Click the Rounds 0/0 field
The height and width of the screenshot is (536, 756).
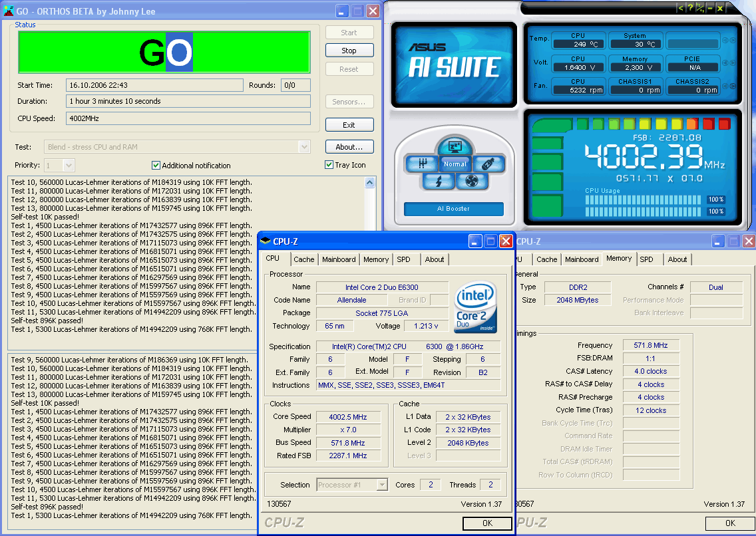295,85
